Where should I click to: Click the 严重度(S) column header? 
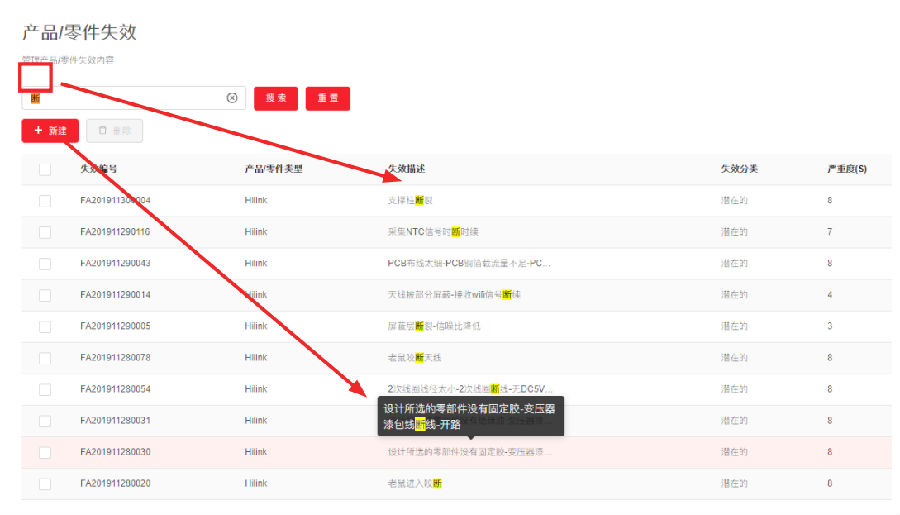pyautogui.click(x=846, y=169)
